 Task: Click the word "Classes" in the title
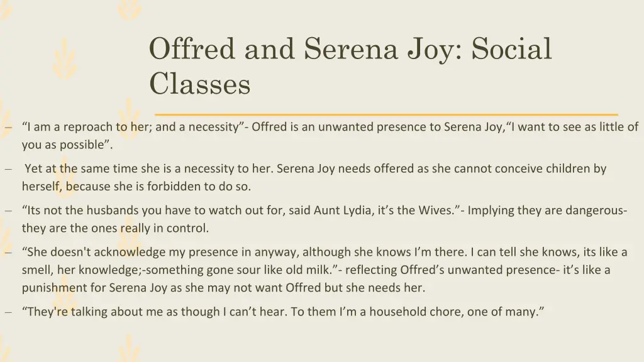[x=199, y=84]
